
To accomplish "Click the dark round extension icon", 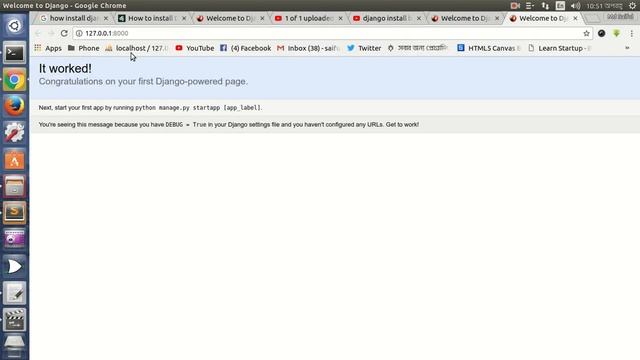I will 602,33.
